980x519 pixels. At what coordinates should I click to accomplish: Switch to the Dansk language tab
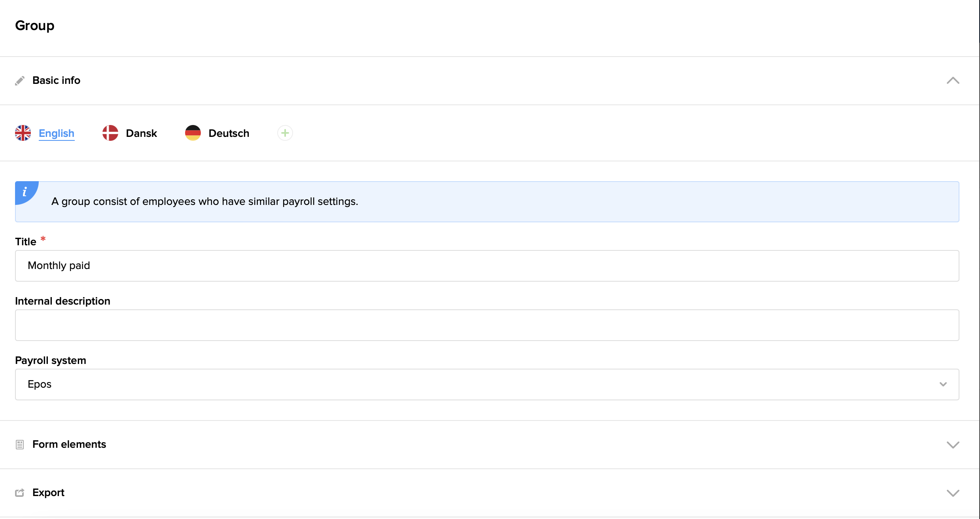click(x=141, y=133)
